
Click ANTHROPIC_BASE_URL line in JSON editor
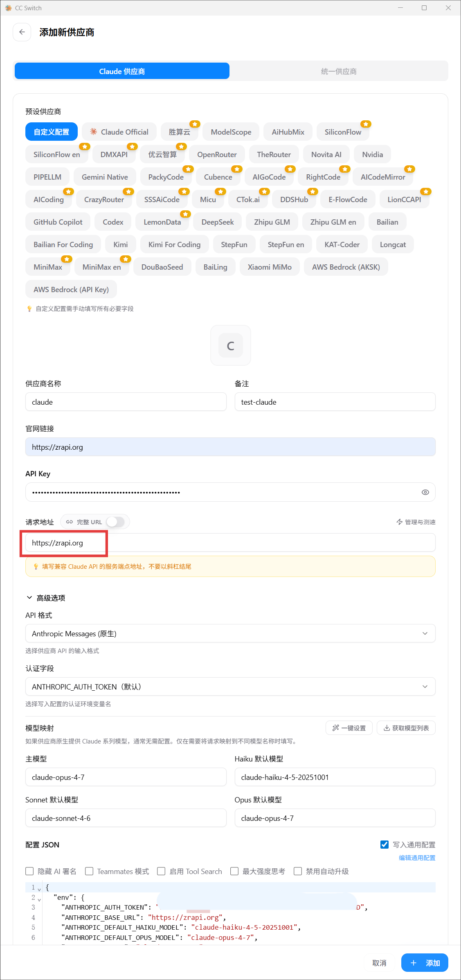[x=144, y=917]
